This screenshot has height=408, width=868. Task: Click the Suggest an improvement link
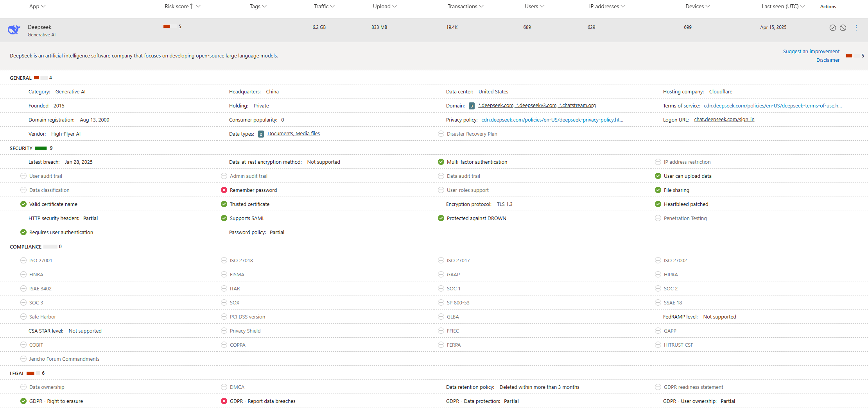click(x=811, y=52)
